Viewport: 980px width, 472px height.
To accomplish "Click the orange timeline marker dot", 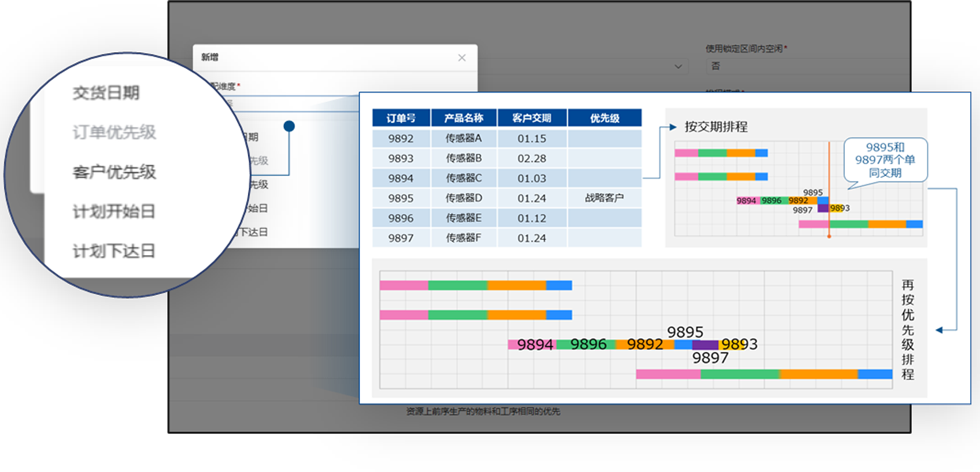I will 830,236.
